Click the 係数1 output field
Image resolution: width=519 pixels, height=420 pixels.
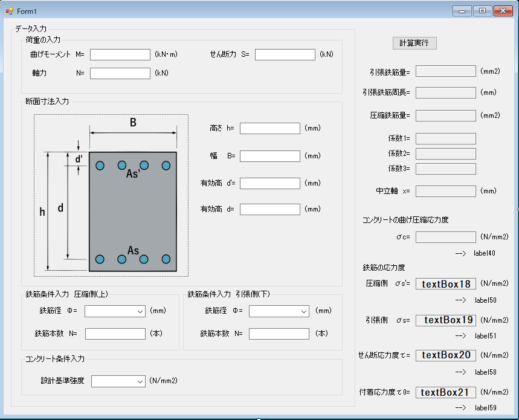[x=446, y=138]
